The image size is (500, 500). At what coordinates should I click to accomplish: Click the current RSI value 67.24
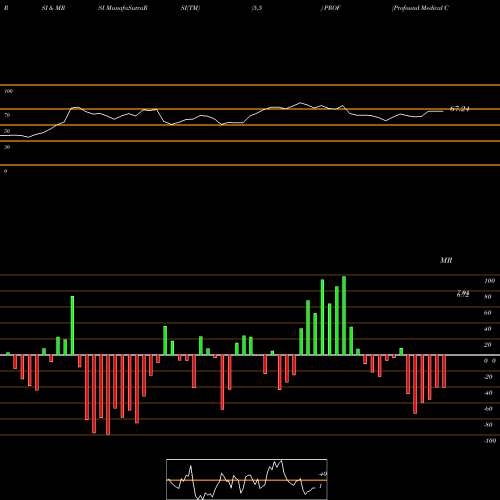click(x=459, y=109)
